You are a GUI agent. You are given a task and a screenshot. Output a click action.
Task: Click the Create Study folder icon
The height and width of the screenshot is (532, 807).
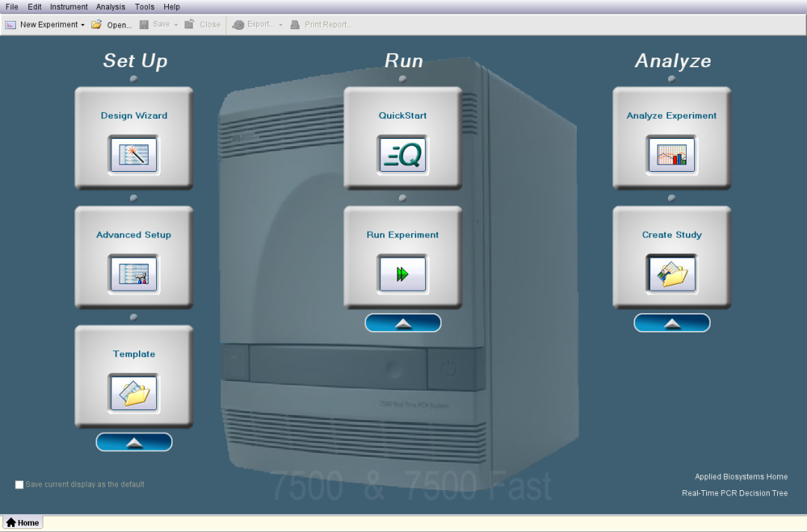click(x=672, y=273)
